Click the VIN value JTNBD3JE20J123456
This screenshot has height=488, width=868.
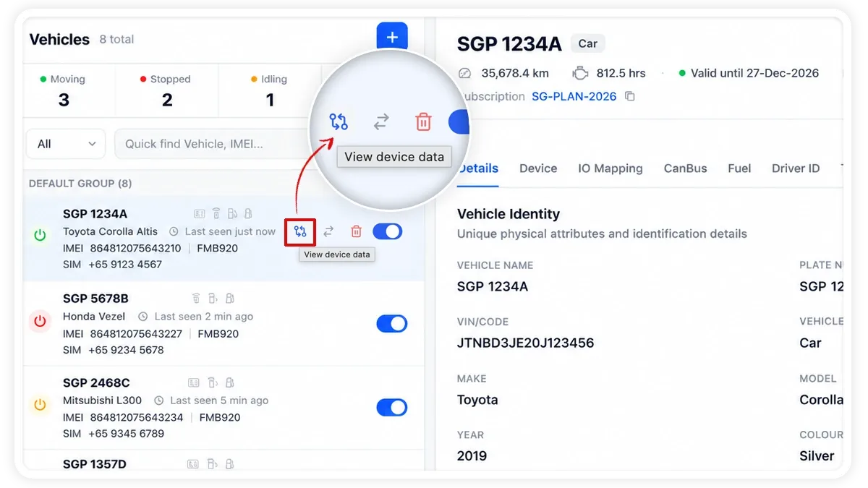[526, 343]
